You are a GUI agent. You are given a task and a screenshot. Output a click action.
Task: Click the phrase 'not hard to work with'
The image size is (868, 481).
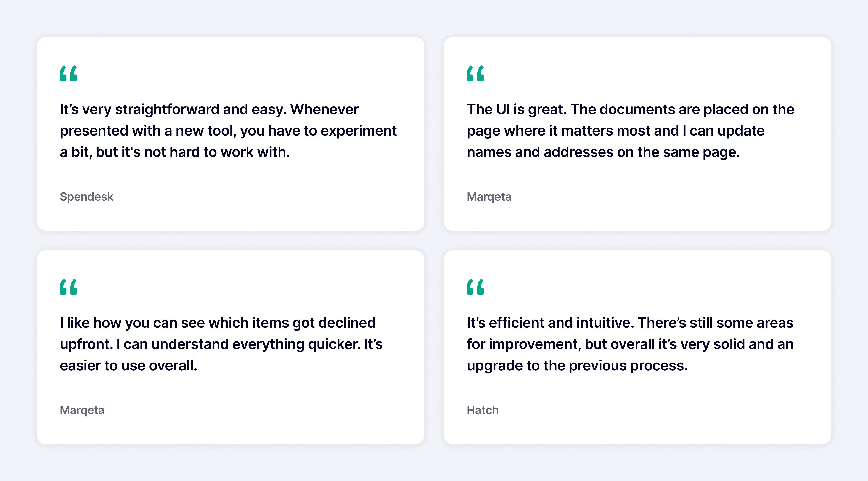click(217, 152)
